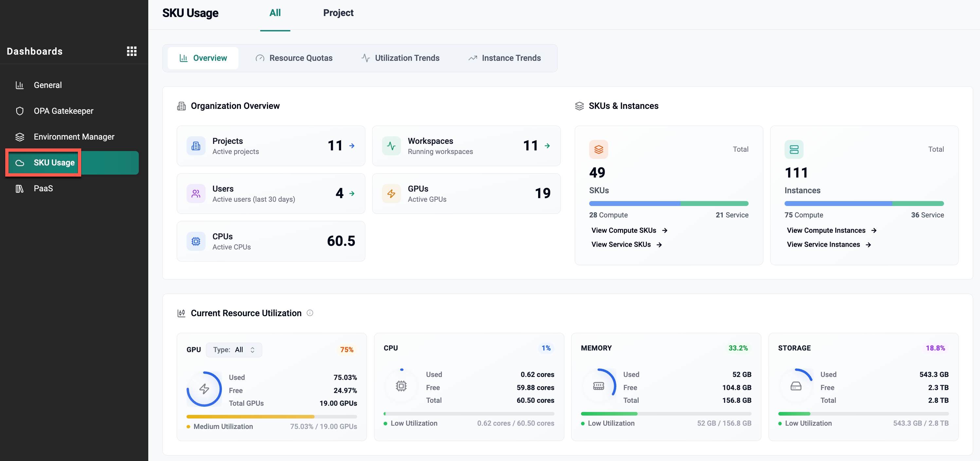Open Users details via arrow
This screenshot has height=461, width=980.
click(352, 194)
